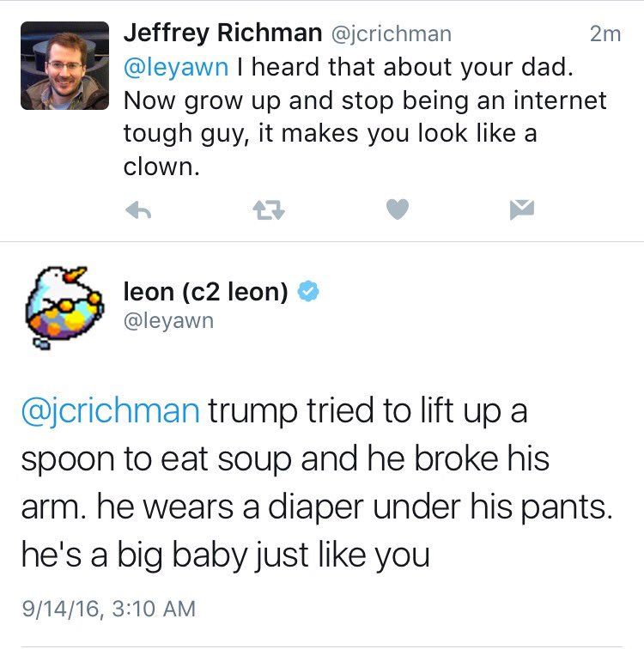Like Jeffrey Richman's tweet with the heart

pyautogui.click(x=397, y=209)
